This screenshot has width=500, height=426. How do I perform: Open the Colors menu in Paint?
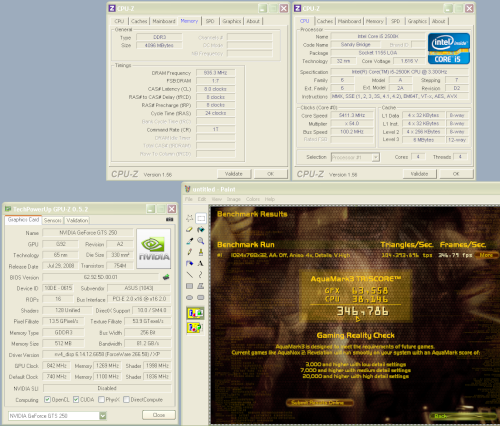[253, 199]
